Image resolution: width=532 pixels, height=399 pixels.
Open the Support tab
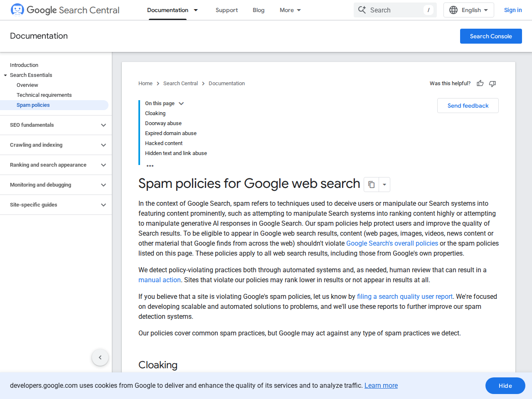click(227, 10)
